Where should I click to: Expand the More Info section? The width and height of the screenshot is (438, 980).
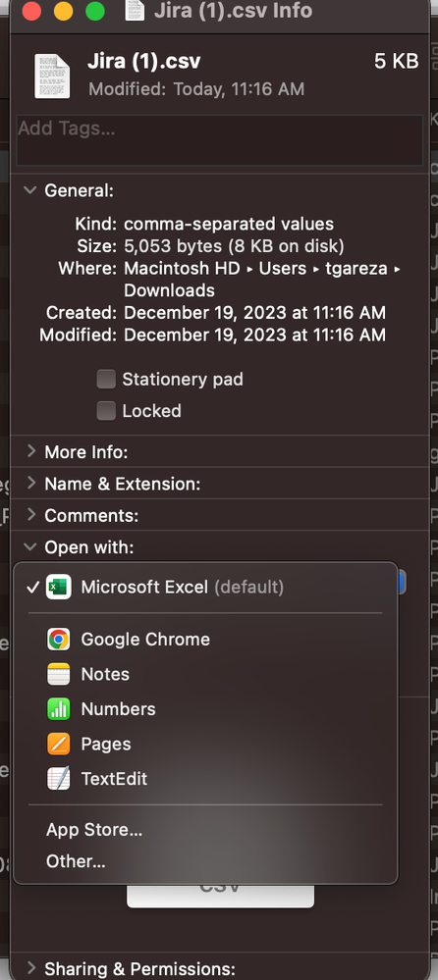30,451
